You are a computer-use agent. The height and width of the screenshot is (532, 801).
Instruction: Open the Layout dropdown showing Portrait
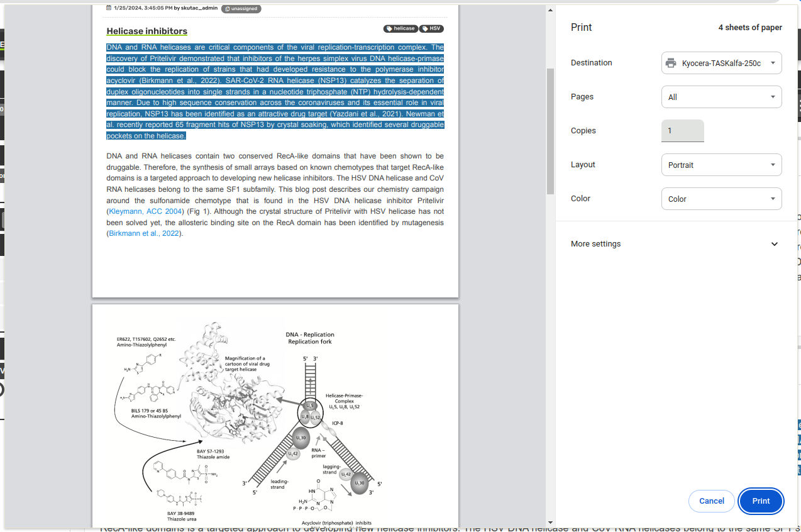click(x=721, y=165)
